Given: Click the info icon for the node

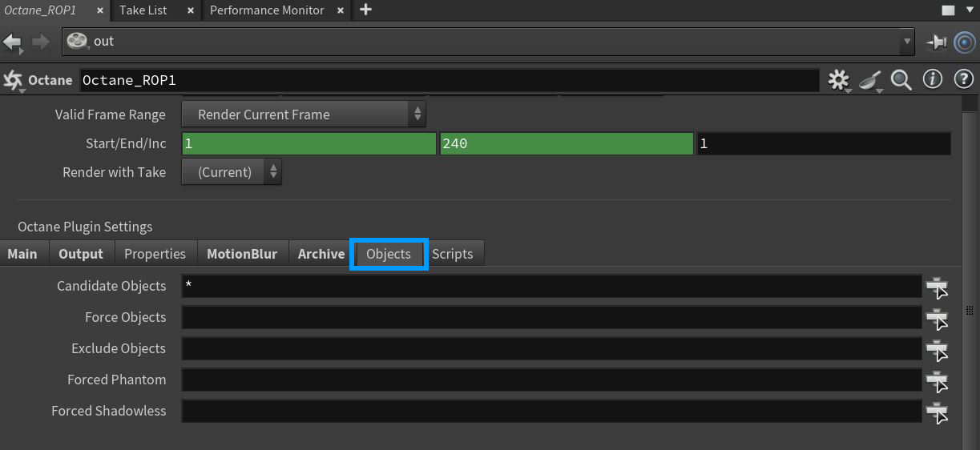Looking at the screenshot, I should click(932, 79).
